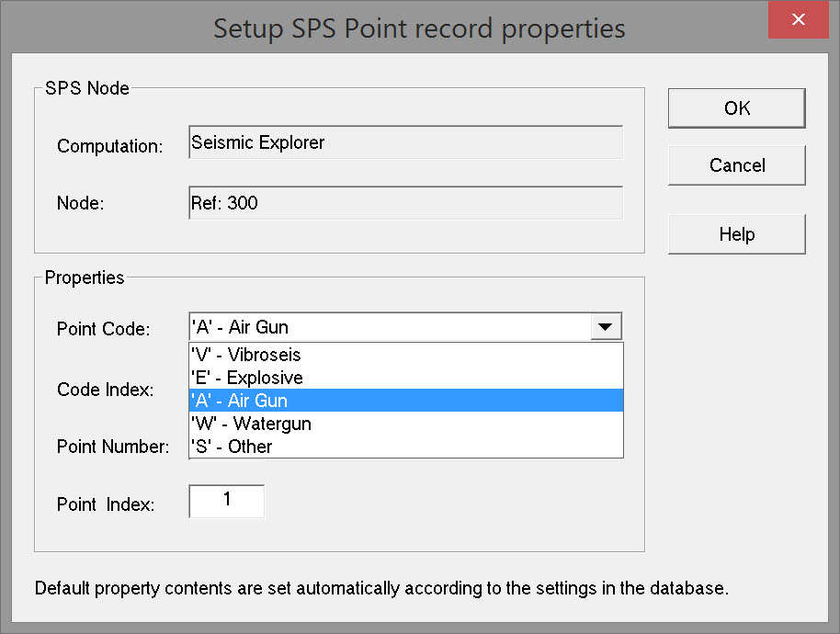Click the SPS Node group heading
Image resolution: width=840 pixels, height=634 pixels.
tap(87, 89)
